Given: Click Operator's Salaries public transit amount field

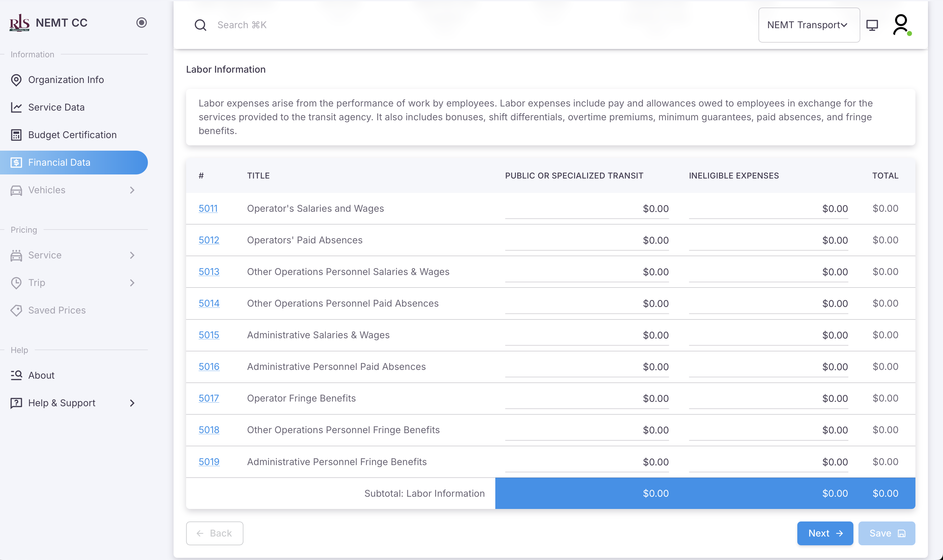Looking at the screenshot, I should [587, 209].
